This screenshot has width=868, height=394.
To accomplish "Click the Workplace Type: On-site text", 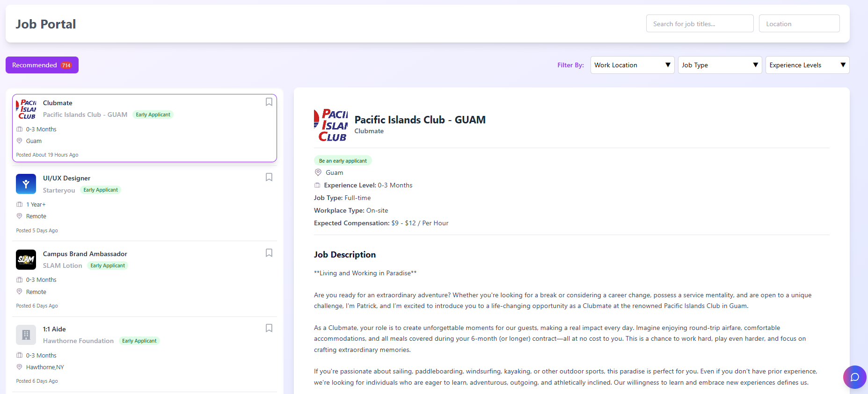I will point(351,210).
